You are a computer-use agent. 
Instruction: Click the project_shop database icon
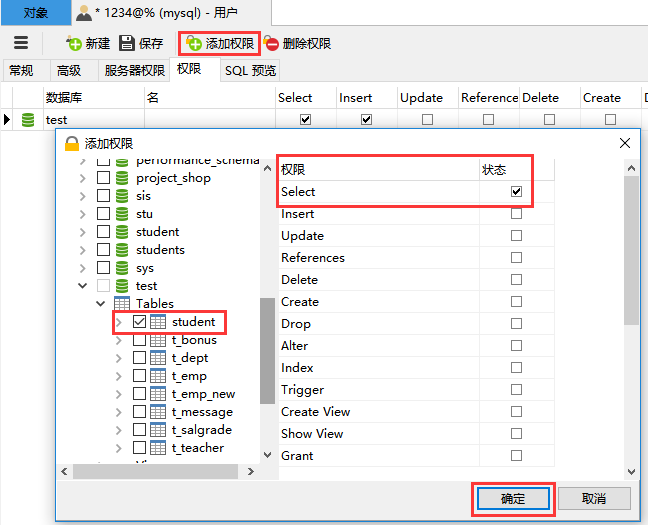(122, 178)
